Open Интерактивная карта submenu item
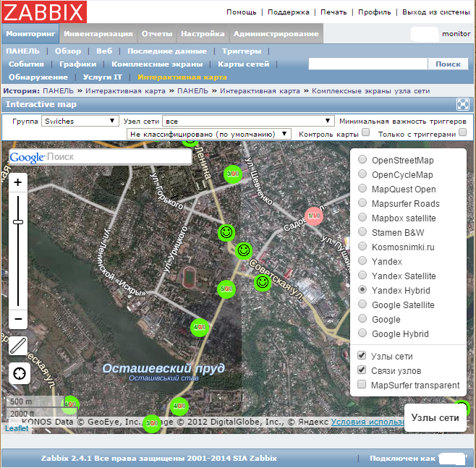The image size is (476, 468). click(182, 77)
